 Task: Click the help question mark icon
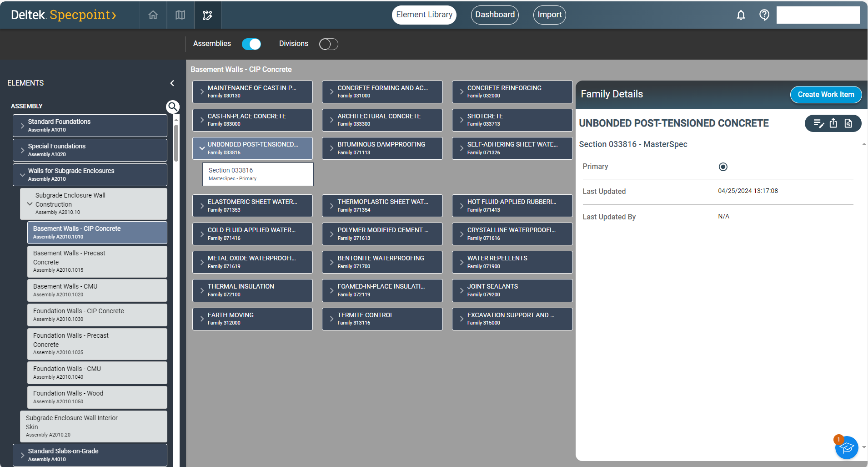click(764, 15)
